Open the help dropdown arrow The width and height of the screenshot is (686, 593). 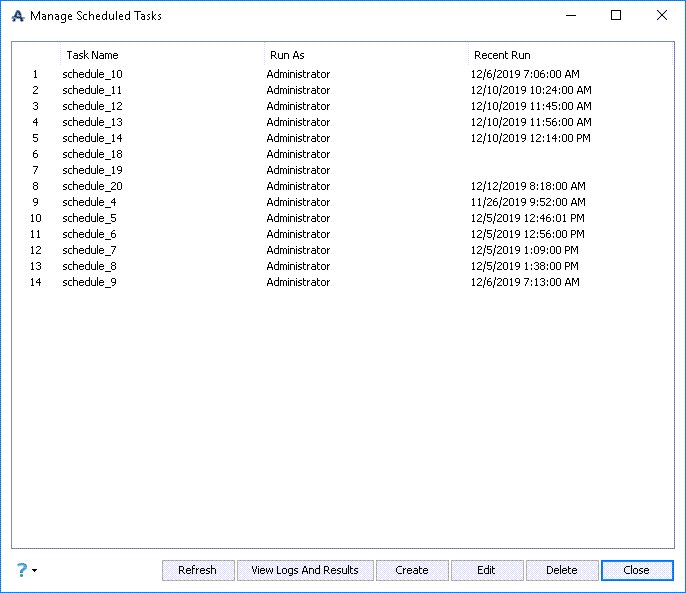pos(35,570)
